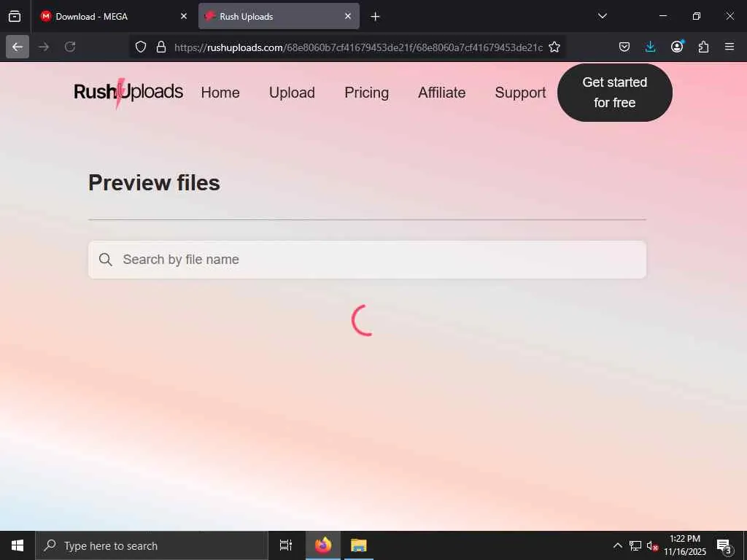Open the muted volume tray icon

click(653, 545)
